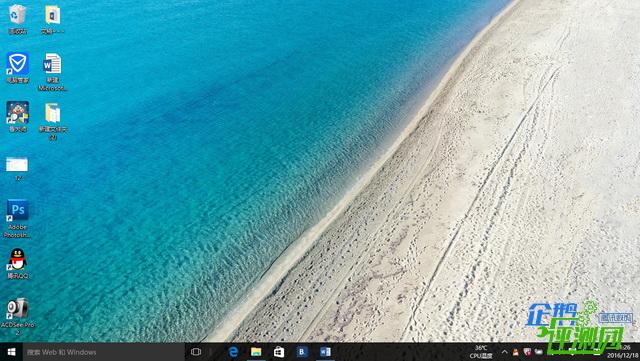This screenshot has height=361, width=640.
Task: Launch Tencent QQ penguin shortcut
Action: [18, 264]
